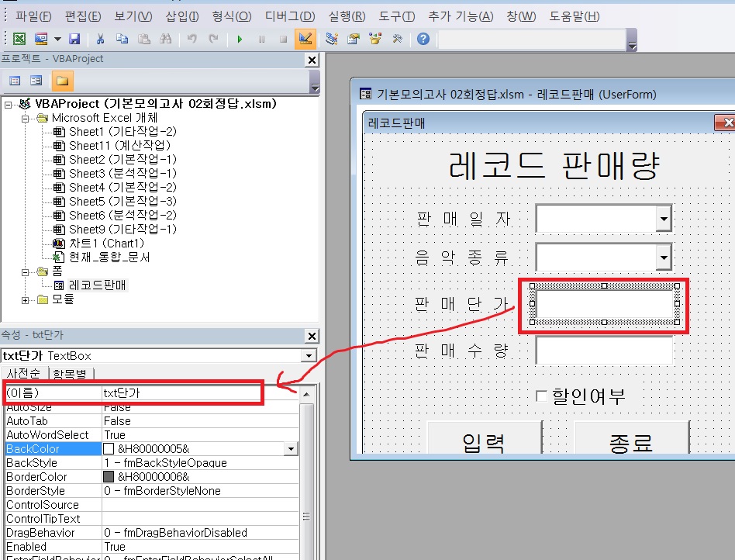Expand the 모듈 folder in project tree
This screenshot has width=735, height=560.
click(26, 299)
